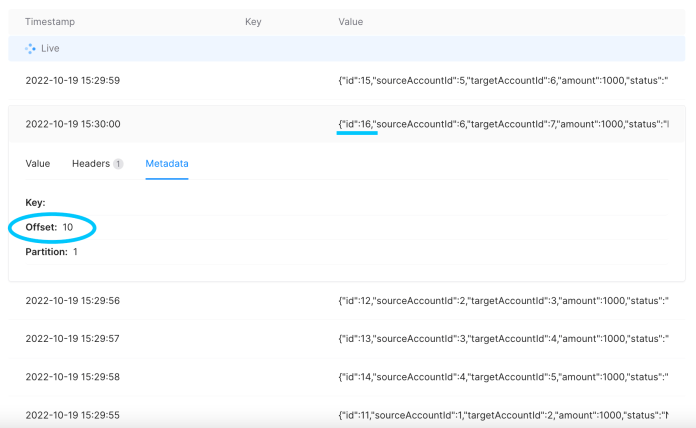Click the Offset: metadata label
Image resolution: width=696 pixels, height=428 pixels.
[x=41, y=227]
